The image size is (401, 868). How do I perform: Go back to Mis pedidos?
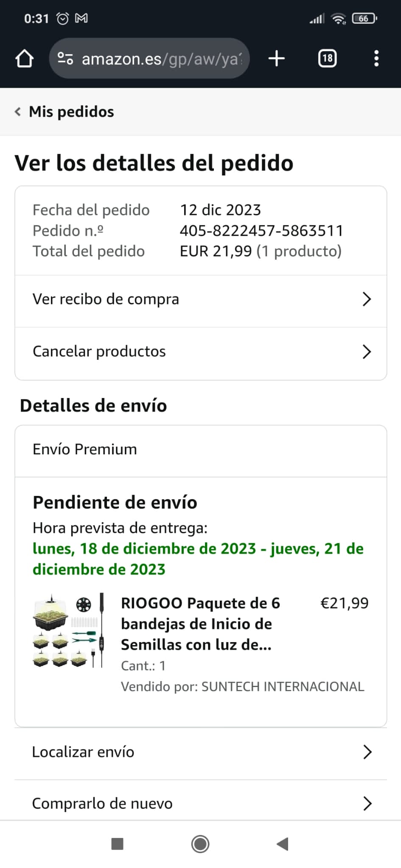(64, 112)
